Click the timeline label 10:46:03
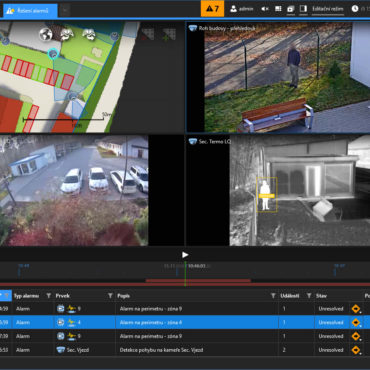370x370 pixels. (x=197, y=266)
